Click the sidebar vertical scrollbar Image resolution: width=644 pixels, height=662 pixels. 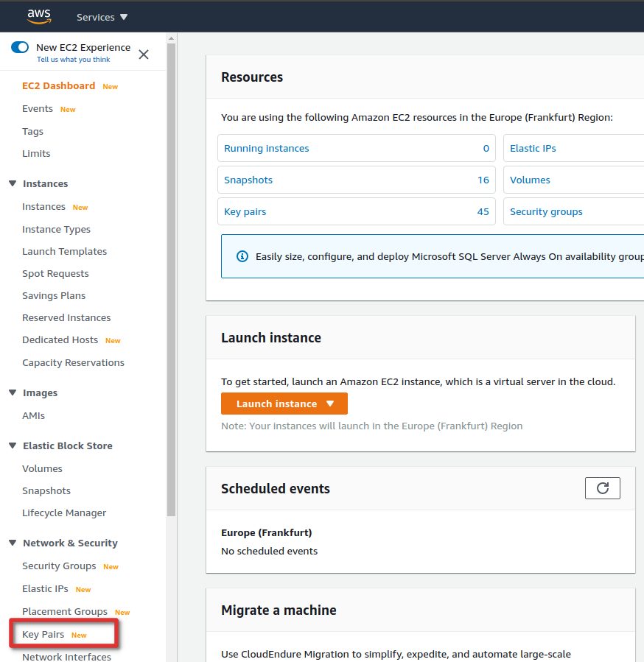click(x=171, y=278)
